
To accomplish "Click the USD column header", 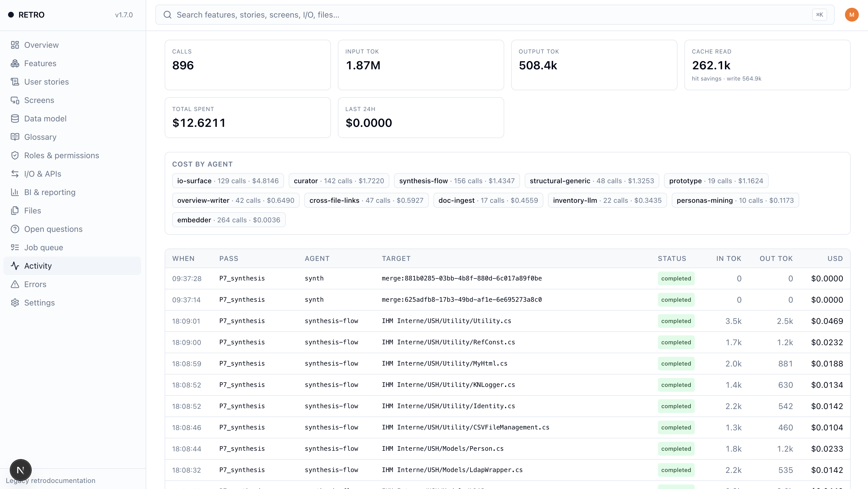I will point(835,259).
